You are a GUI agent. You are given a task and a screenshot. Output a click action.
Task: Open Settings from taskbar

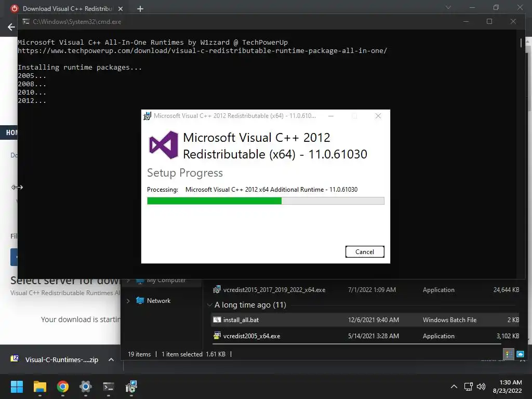(86, 387)
